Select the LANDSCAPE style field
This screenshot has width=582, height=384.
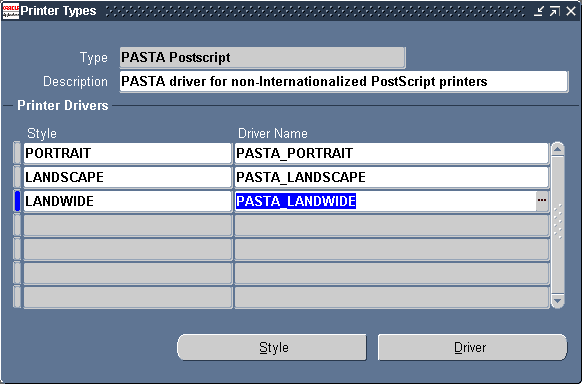click(128, 177)
